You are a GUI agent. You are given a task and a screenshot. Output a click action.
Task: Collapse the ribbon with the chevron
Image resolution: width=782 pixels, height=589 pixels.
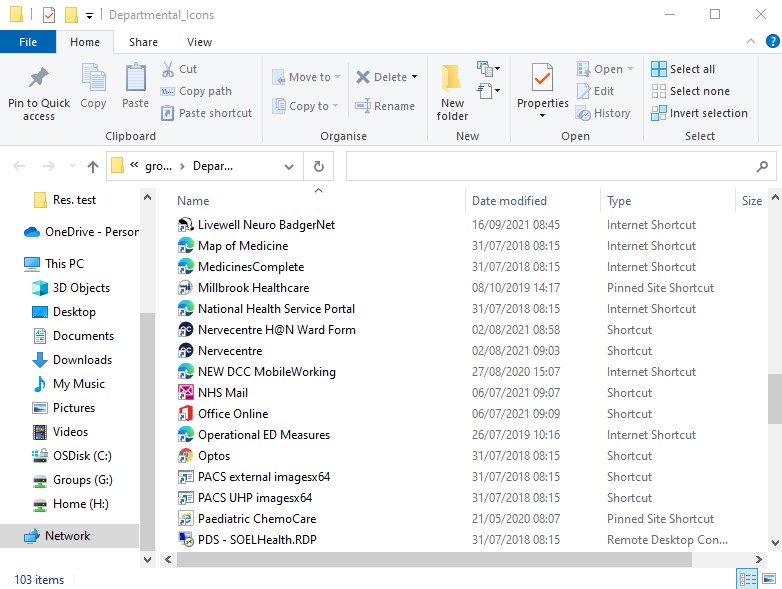coord(751,41)
